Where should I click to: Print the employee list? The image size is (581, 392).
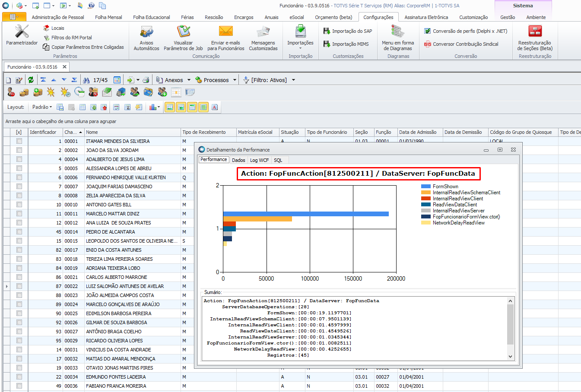(146, 80)
